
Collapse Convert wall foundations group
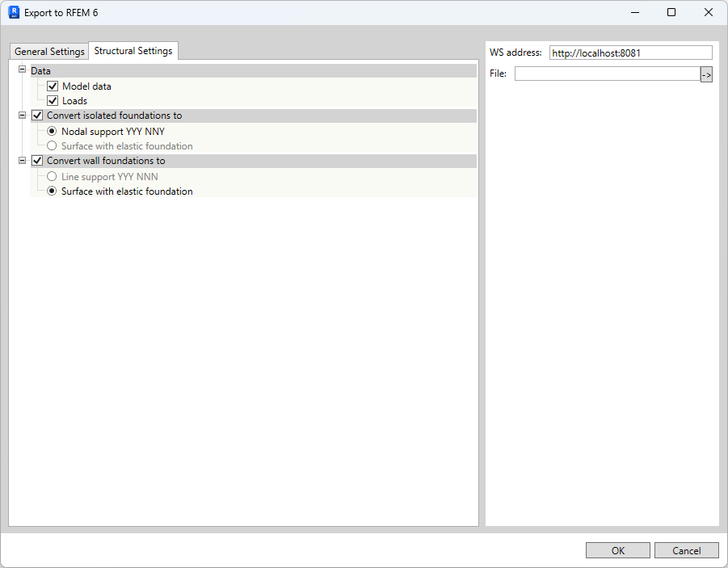click(x=22, y=161)
